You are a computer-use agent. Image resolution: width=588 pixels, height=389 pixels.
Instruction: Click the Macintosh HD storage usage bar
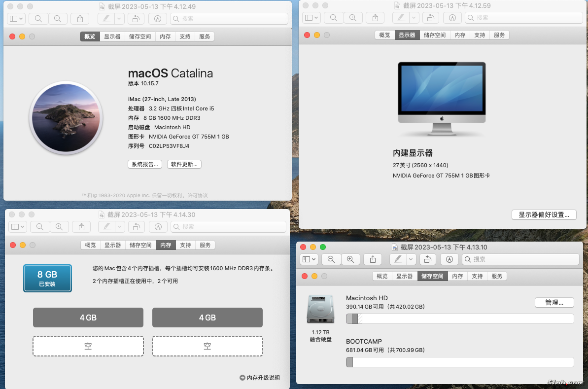click(460, 319)
